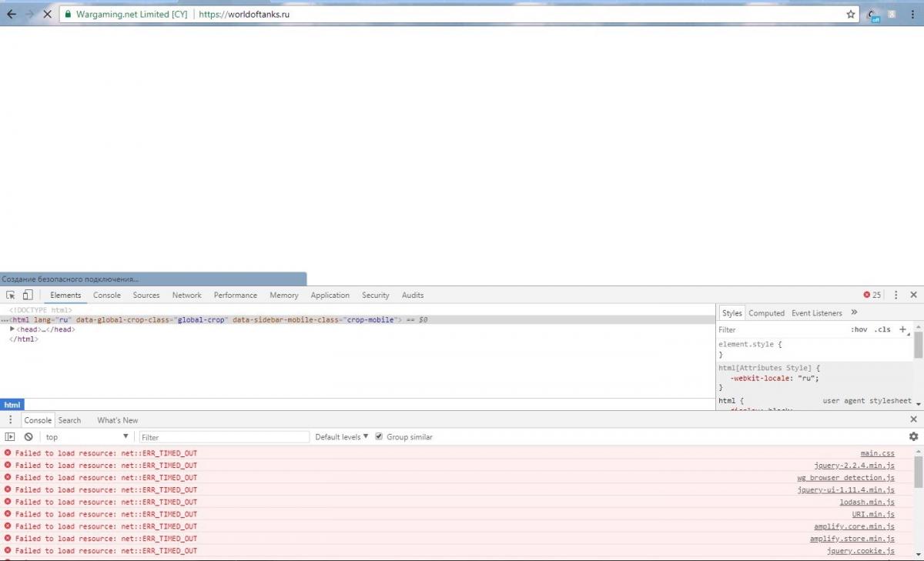Close the DevTools panel
This screenshot has height=561, width=924.
point(914,295)
